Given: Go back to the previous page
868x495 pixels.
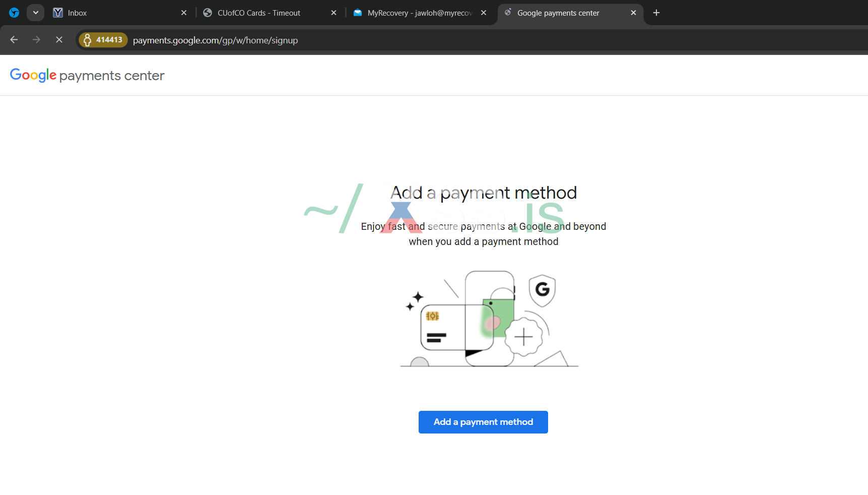Looking at the screenshot, I should click(x=14, y=40).
